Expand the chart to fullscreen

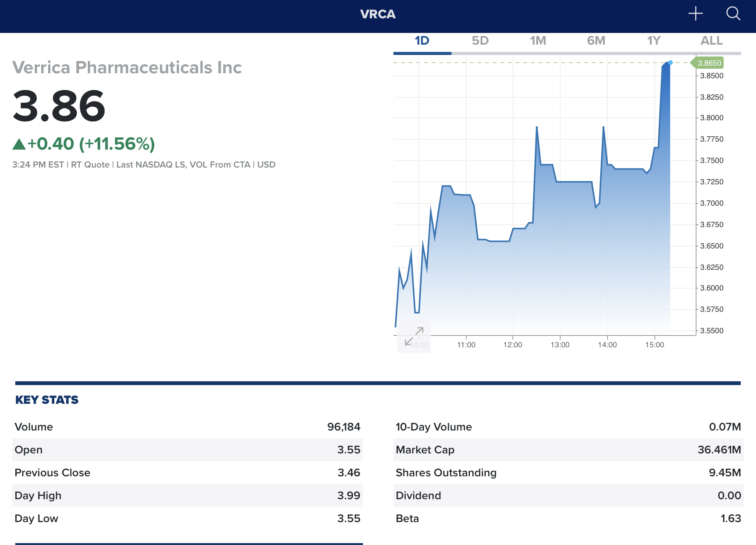pos(414,336)
